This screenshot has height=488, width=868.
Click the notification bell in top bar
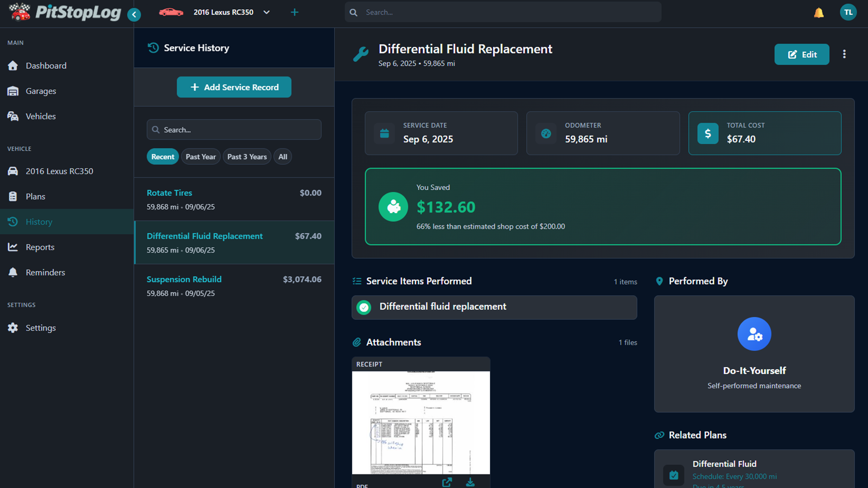click(x=819, y=11)
